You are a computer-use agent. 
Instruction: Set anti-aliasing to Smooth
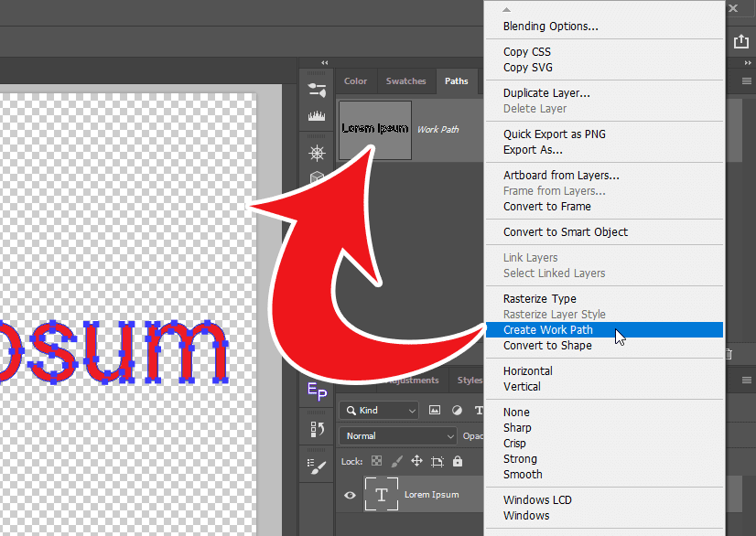[x=604, y=475]
